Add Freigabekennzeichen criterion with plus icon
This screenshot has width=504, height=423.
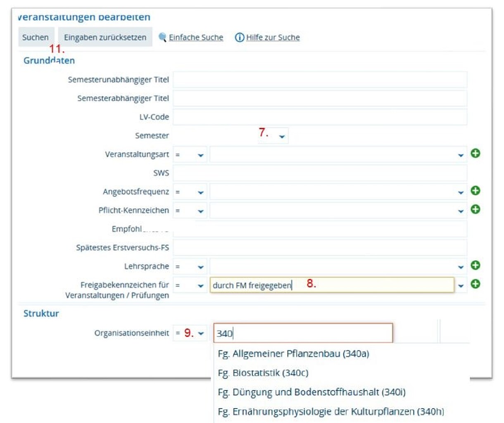pyautogui.click(x=475, y=284)
